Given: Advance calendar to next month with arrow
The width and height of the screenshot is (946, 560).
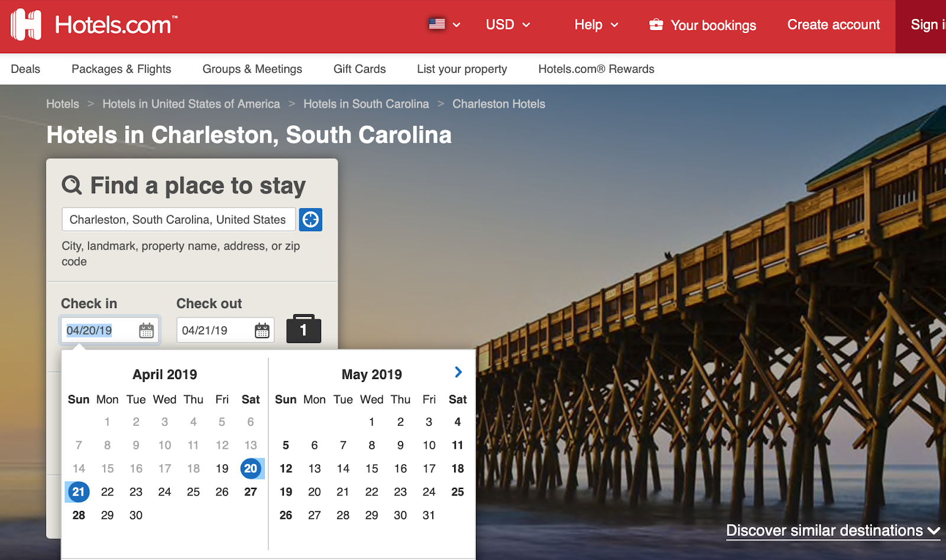Looking at the screenshot, I should coord(458,373).
